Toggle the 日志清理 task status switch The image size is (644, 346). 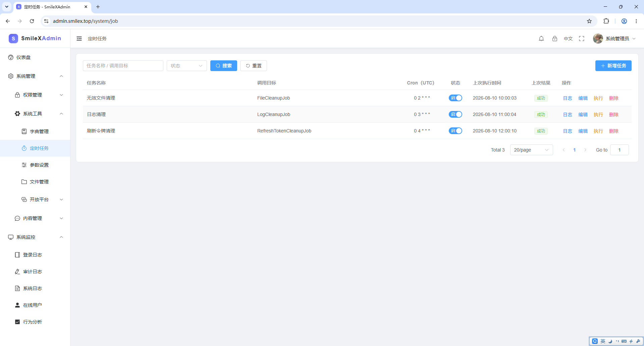point(455,114)
